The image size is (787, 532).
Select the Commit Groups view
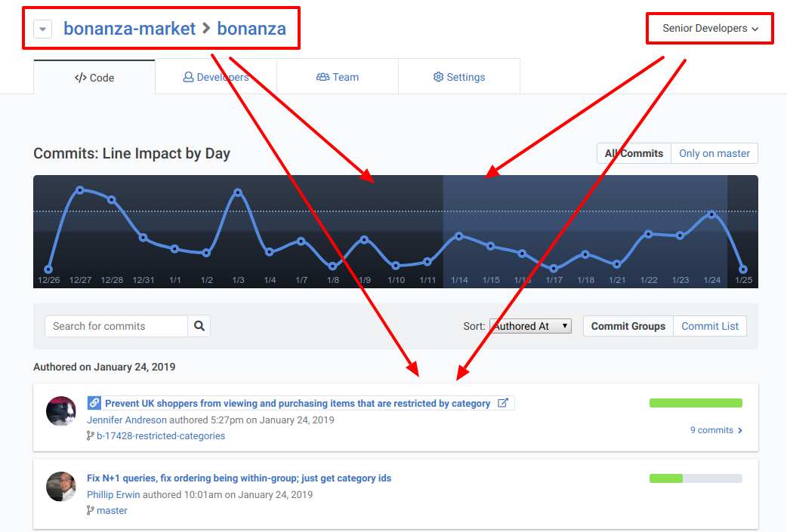(628, 326)
